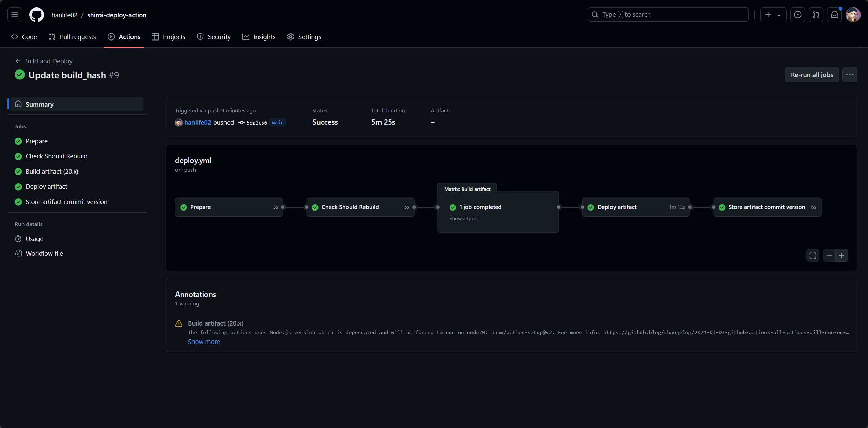868x428 pixels.
Task: Click fullscreen icon on workflow graph
Action: click(x=812, y=255)
